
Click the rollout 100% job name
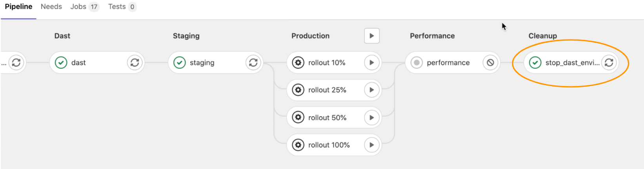[329, 145]
